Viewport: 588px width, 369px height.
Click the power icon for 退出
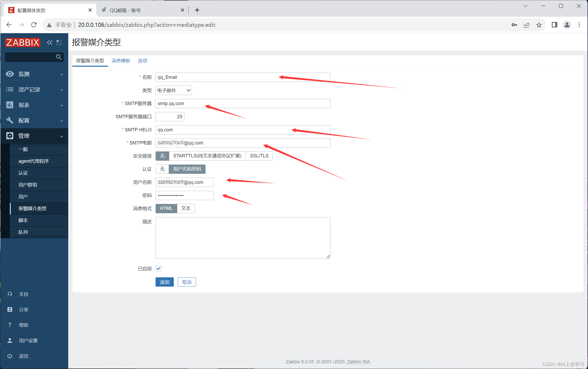(x=10, y=356)
